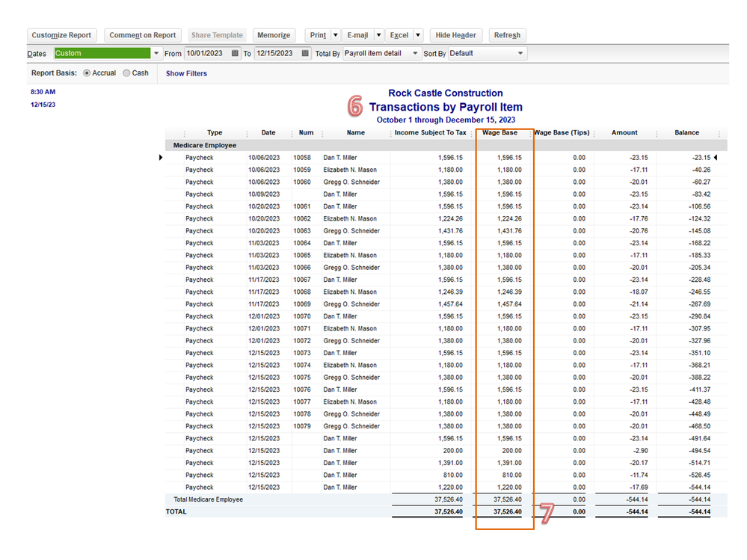Click the Excel dropdown arrow
This screenshot has width=747, height=560.
click(x=418, y=35)
